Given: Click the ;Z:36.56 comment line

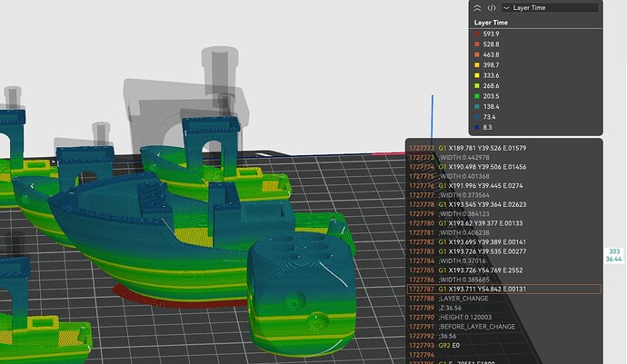Looking at the screenshot, I should pos(503,308).
